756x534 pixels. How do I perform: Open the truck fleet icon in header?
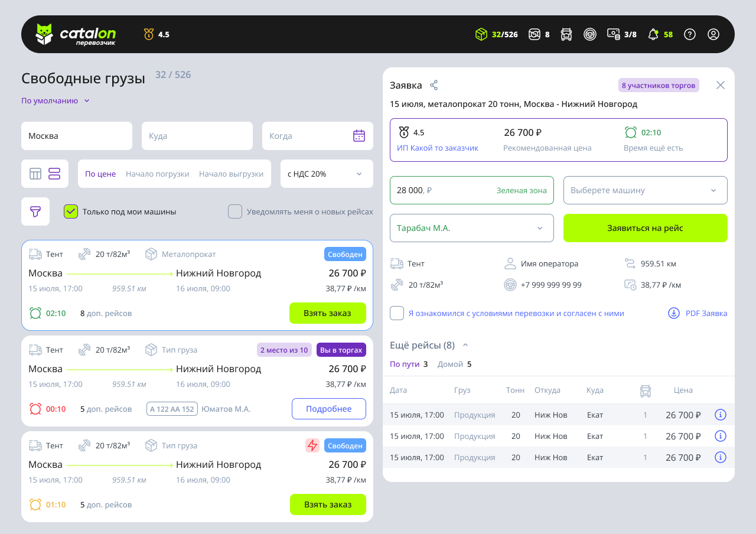pyautogui.click(x=566, y=34)
